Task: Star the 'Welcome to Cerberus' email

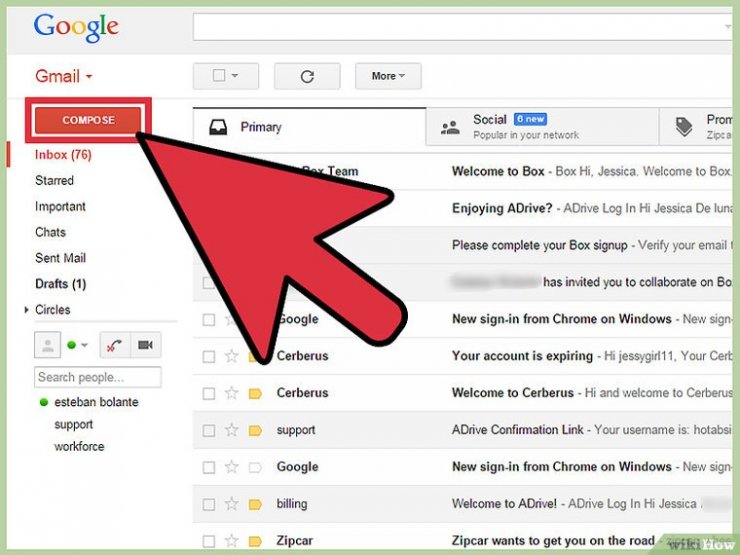Action: (231, 393)
